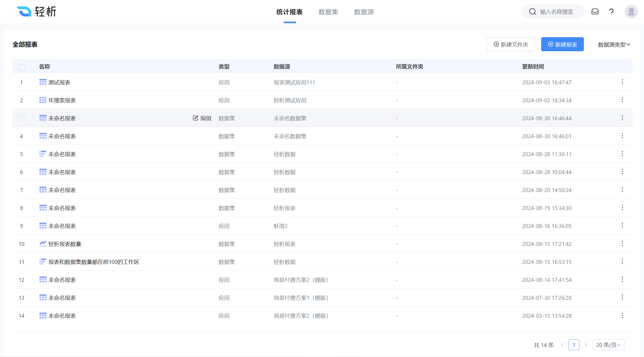Open more options for 测试报表
The width and height of the screenshot is (644, 357).
click(x=622, y=82)
